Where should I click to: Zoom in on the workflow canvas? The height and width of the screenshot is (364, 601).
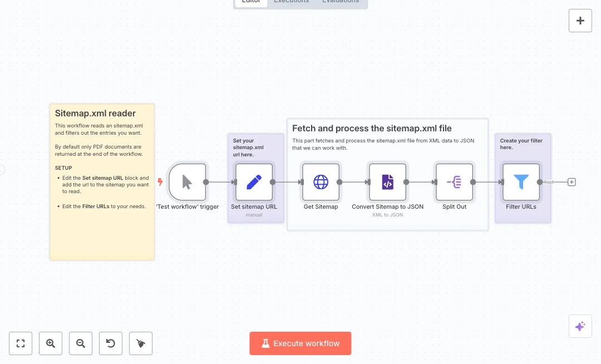click(51, 343)
